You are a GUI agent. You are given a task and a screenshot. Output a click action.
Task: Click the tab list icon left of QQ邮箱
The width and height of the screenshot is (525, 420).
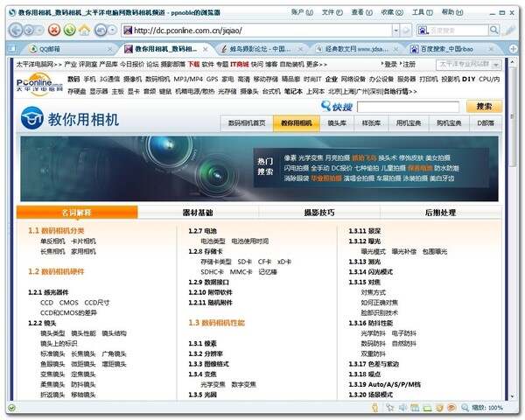(12, 49)
